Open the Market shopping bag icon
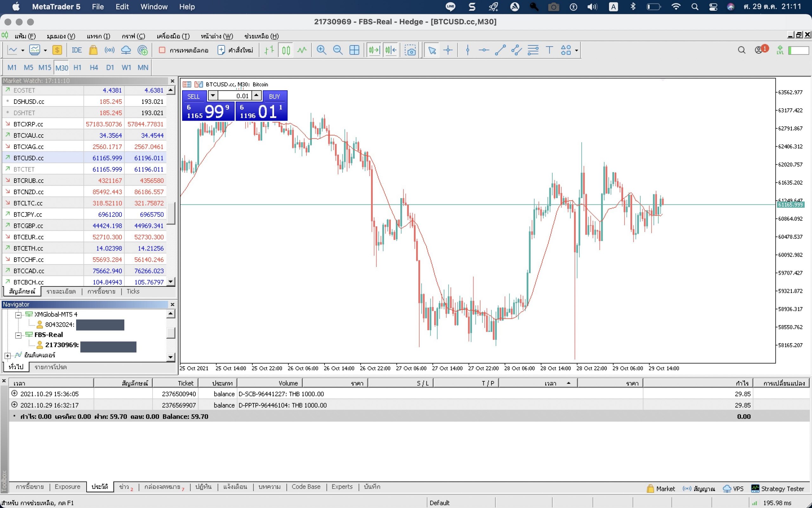812x508 pixels. (x=93, y=50)
